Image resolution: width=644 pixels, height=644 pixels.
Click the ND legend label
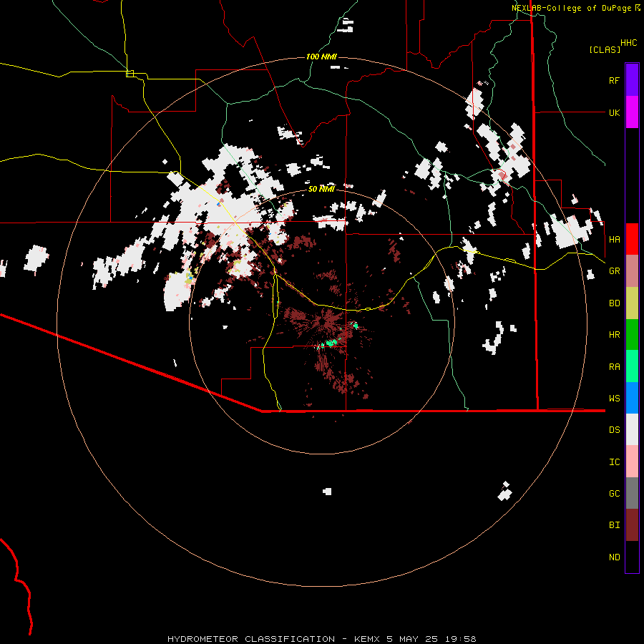click(x=614, y=557)
